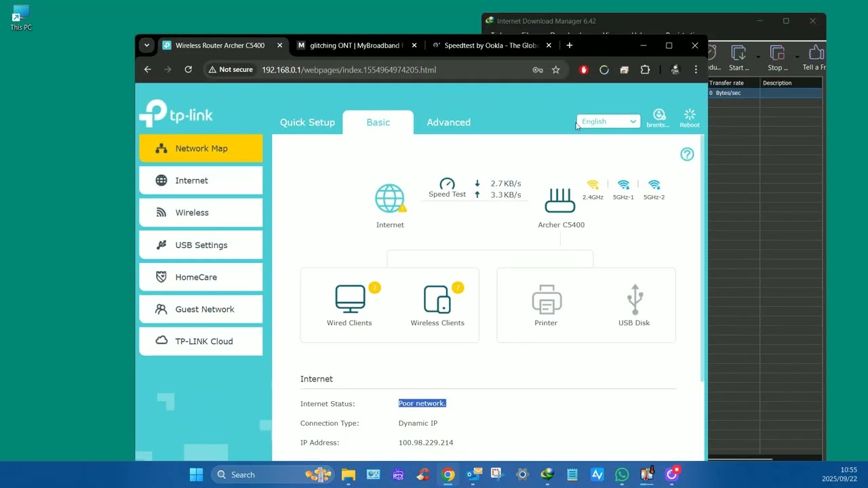Click the Transfer rate column header in IDM
This screenshot has width=868, height=488.
click(x=734, y=83)
